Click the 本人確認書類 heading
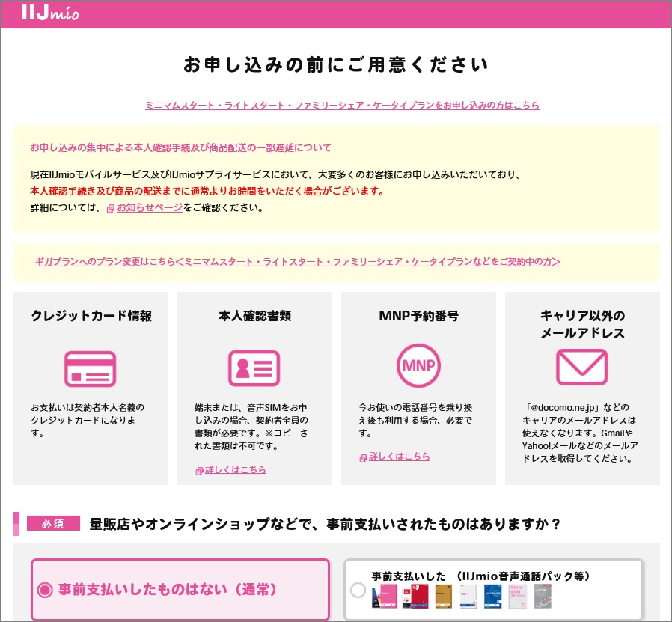The height and width of the screenshot is (622, 672). (254, 316)
